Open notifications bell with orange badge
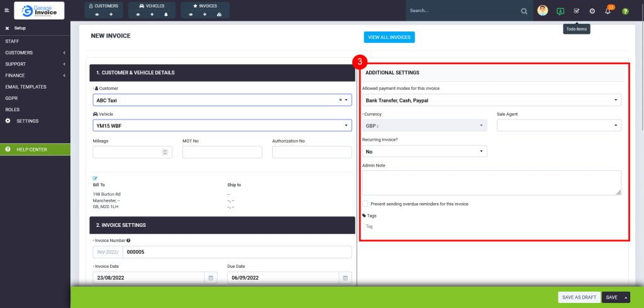This screenshot has height=308, width=644. point(608,10)
